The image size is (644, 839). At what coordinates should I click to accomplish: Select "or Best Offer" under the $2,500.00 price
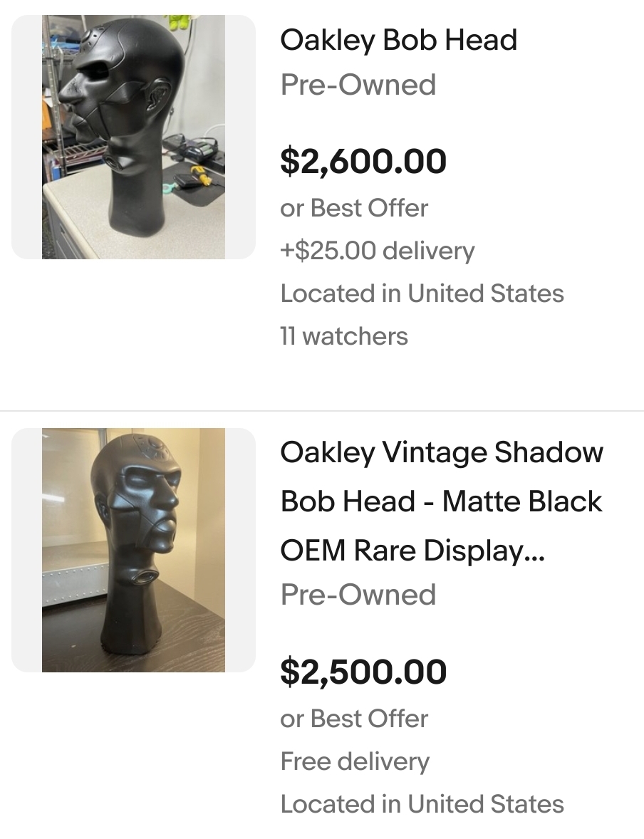354,719
